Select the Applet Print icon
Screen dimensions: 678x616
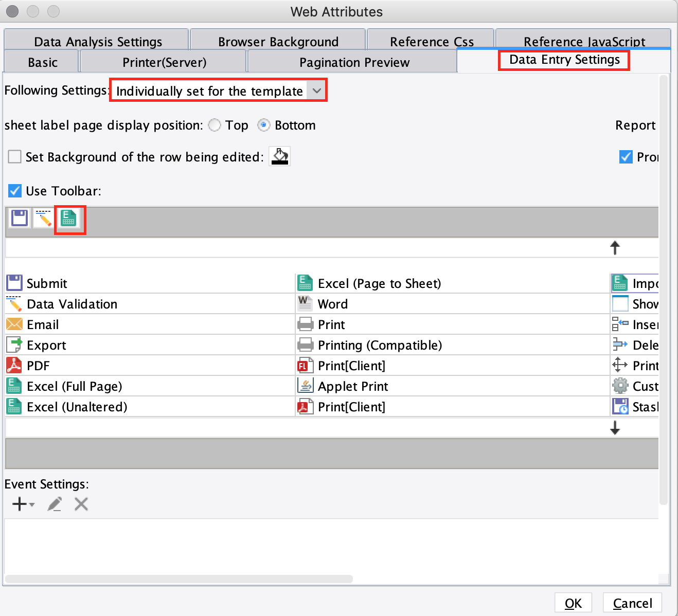305,386
